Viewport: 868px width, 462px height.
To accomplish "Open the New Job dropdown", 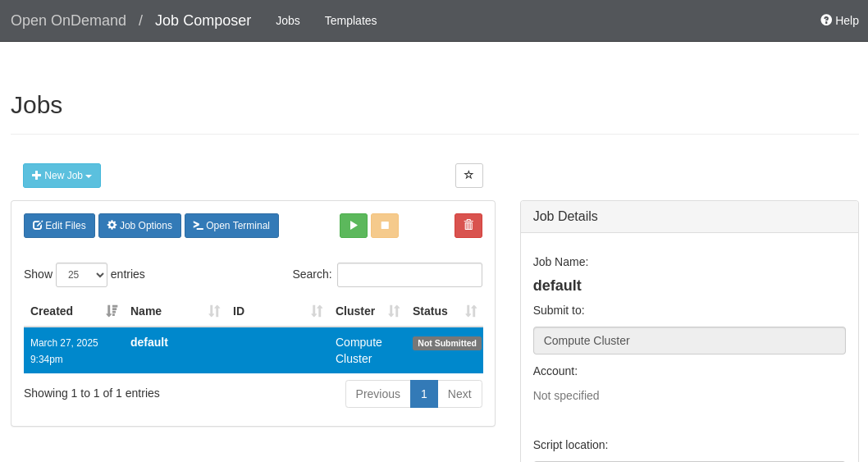I will click(62, 176).
